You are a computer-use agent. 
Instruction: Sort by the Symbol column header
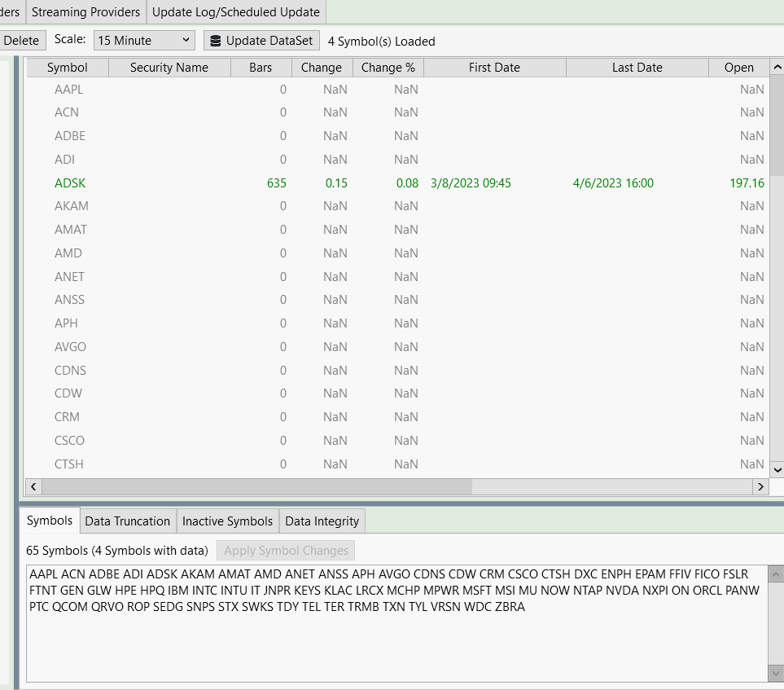pyautogui.click(x=68, y=68)
